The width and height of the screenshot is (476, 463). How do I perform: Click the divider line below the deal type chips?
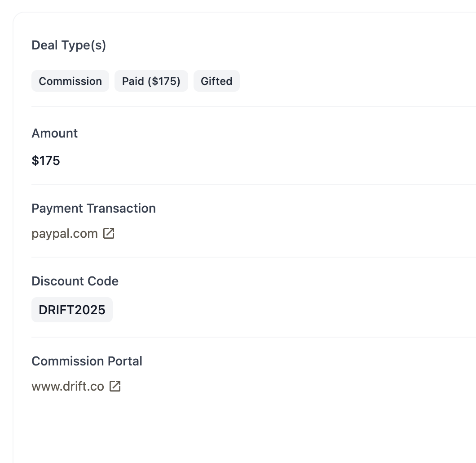coord(254,107)
